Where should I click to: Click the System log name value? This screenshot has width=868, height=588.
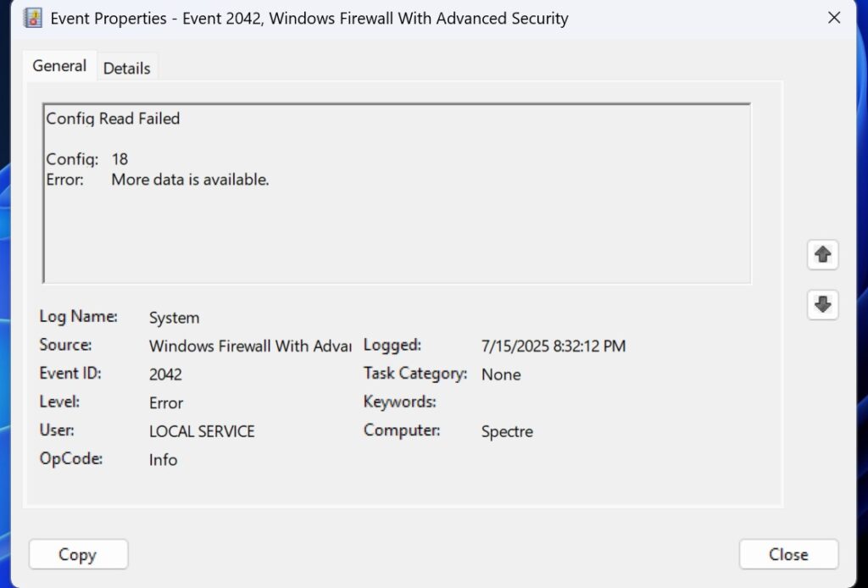174,318
